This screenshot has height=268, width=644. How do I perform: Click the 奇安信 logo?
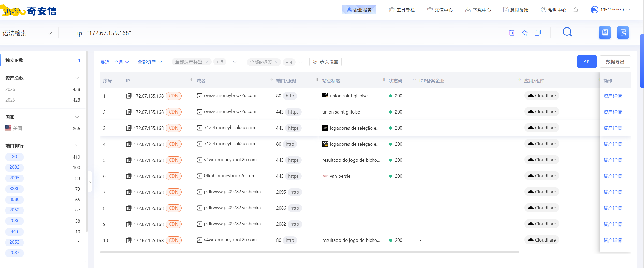[28, 11]
